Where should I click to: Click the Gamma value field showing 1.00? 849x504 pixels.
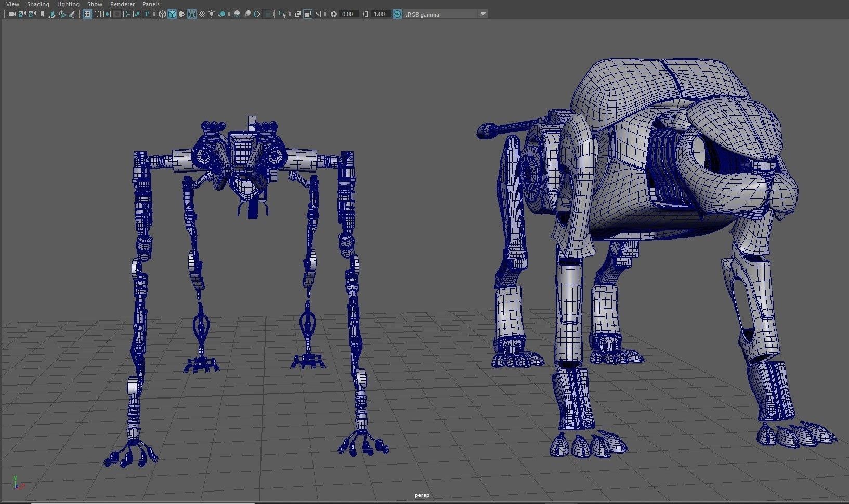point(381,14)
